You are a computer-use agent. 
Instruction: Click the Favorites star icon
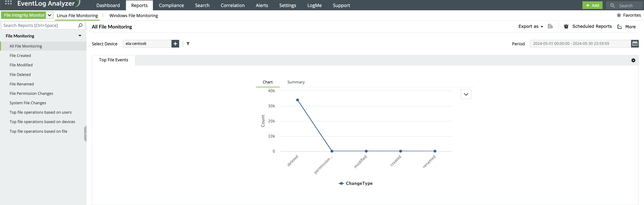pyautogui.click(x=619, y=15)
